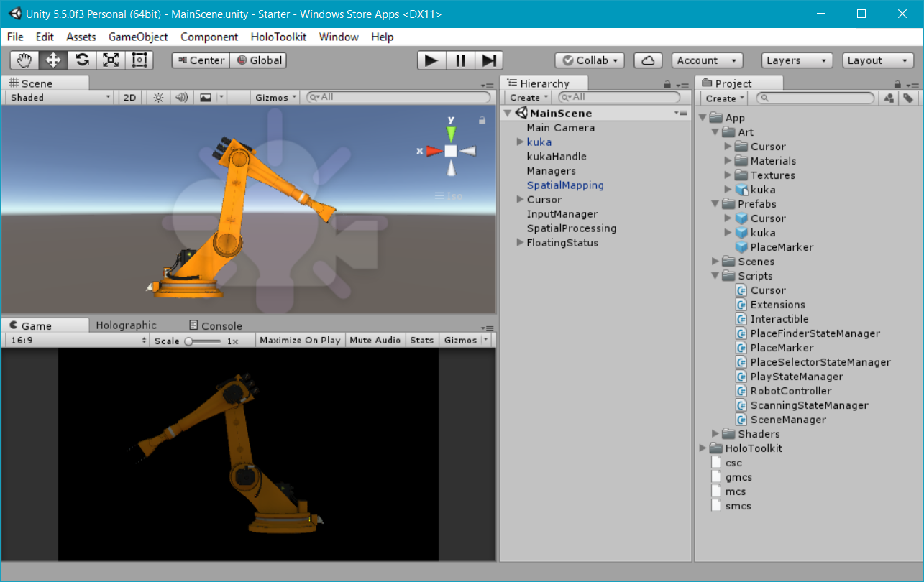The height and width of the screenshot is (582, 924).
Task: Select InputManager in Hierarchy
Action: [x=562, y=214]
